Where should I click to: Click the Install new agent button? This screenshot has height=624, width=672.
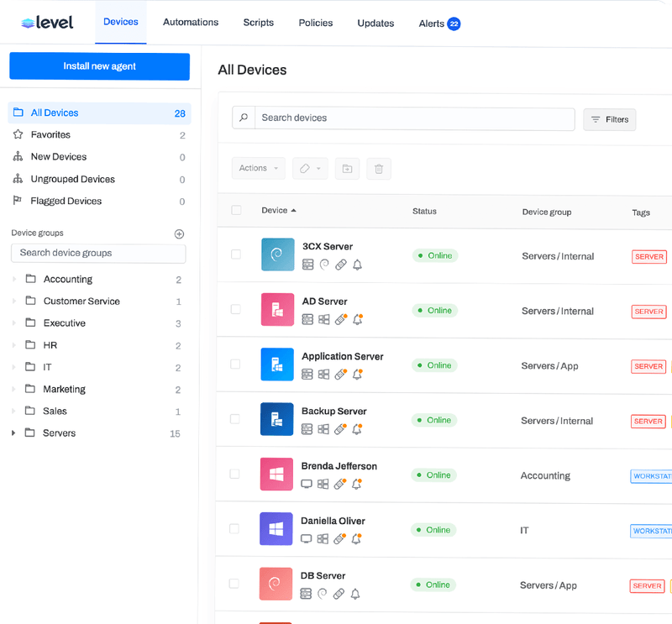coord(99,66)
